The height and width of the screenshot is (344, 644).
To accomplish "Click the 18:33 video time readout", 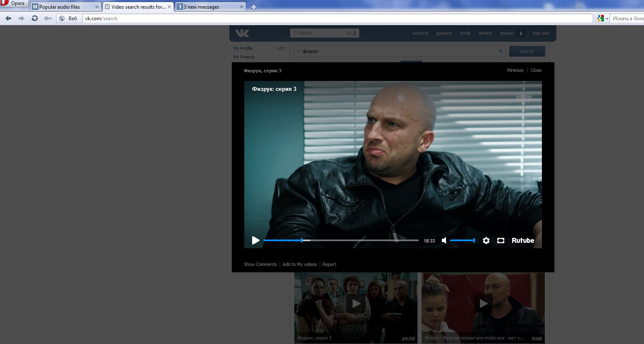I will pyautogui.click(x=429, y=241).
